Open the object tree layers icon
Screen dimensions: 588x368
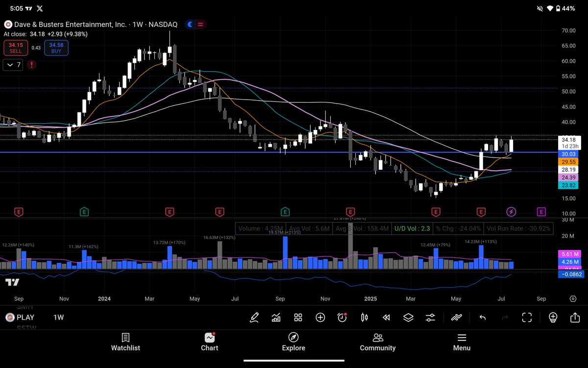click(x=408, y=317)
